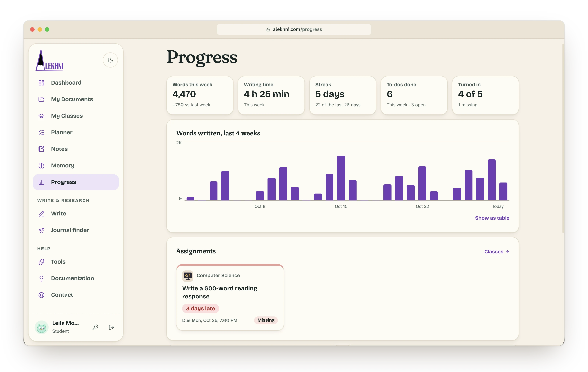588x372 pixels.
Task: Click the key icon beside Leila's name
Action: 95,327
